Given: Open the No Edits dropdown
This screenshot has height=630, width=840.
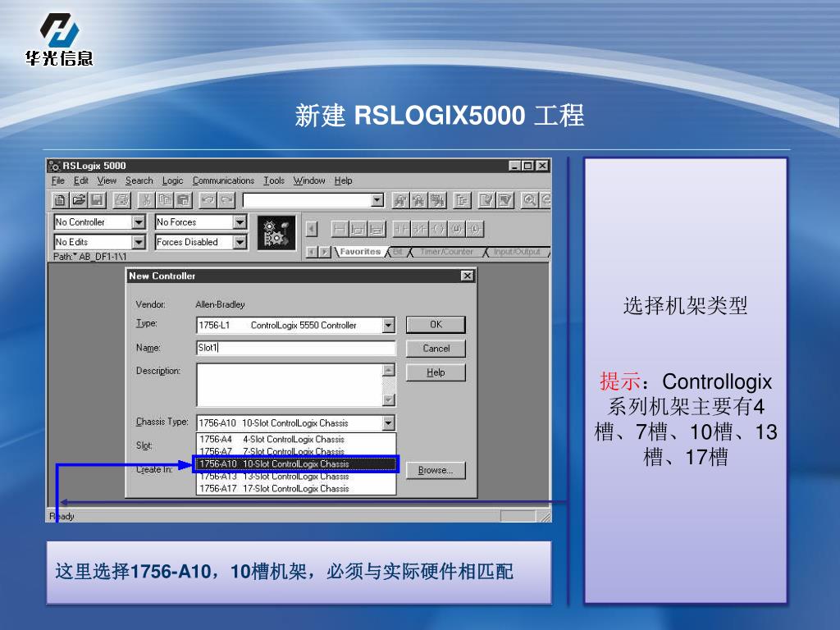Looking at the screenshot, I should point(138,242).
